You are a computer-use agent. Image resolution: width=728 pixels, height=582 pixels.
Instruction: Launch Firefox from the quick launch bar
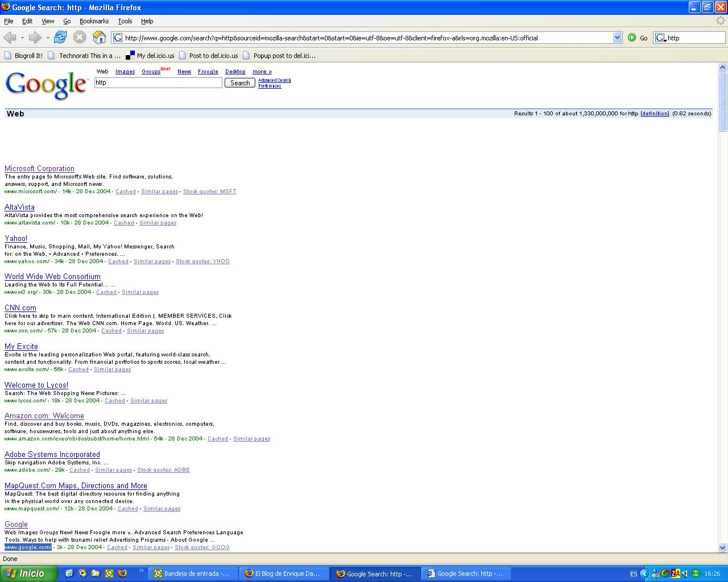(122, 573)
